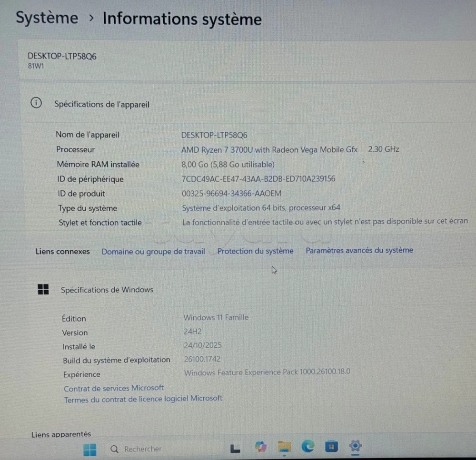
Task: Open the Windows Start menu
Action: point(89,449)
